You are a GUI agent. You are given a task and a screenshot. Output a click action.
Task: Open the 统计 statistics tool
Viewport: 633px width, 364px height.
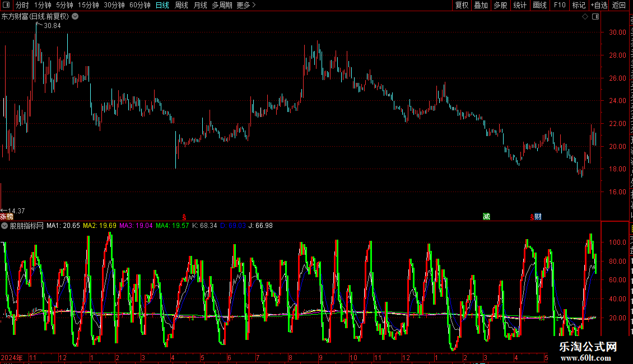(520, 5)
